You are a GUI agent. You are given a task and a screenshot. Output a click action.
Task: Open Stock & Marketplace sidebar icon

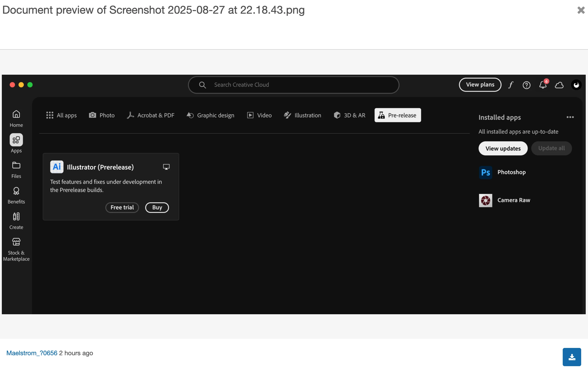(16, 249)
